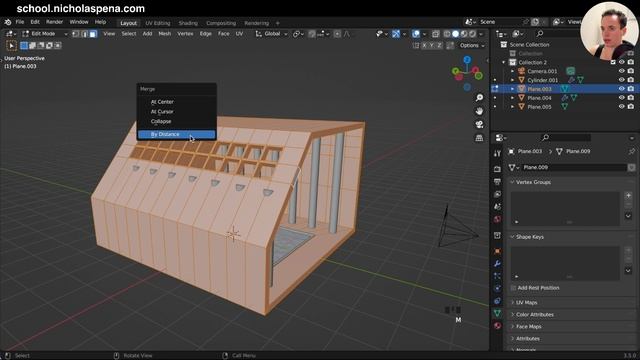Pin the properties editor context
Screen dimensions: 640x360
(631, 151)
